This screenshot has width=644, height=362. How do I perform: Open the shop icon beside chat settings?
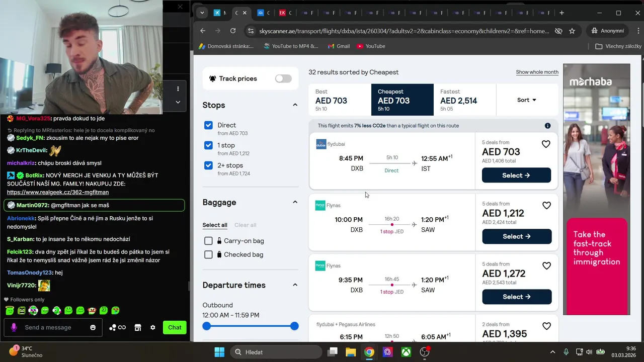[x=138, y=327]
